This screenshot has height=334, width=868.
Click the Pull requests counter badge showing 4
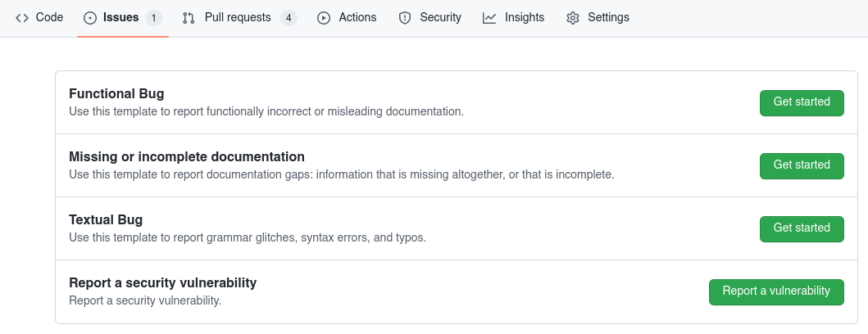[x=288, y=17]
